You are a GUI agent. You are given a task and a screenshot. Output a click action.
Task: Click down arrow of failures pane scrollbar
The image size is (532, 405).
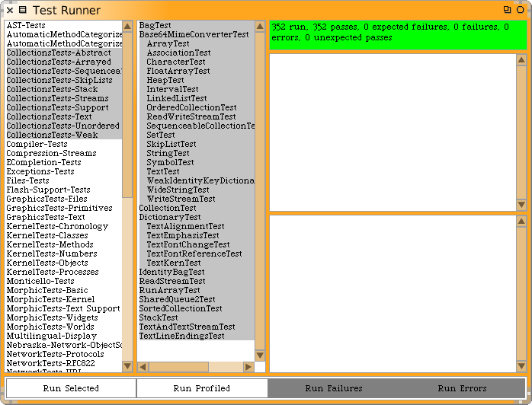click(x=521, y=205)
